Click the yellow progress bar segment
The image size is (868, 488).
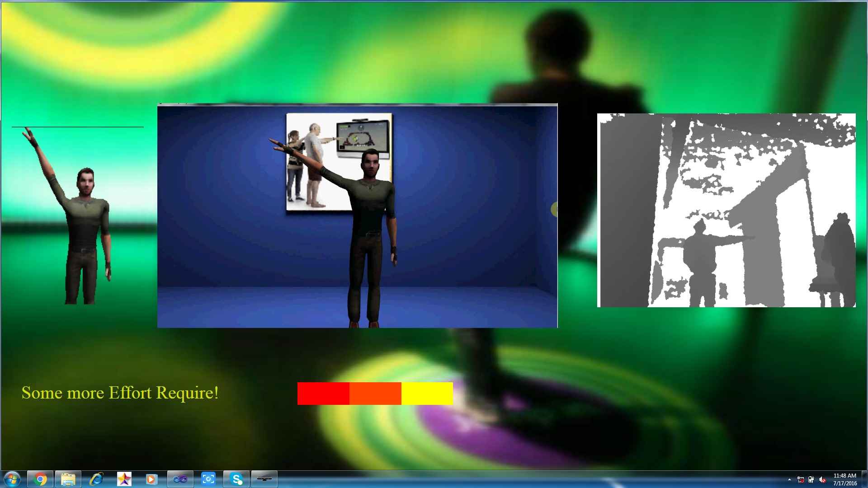(x=427, y=394)
